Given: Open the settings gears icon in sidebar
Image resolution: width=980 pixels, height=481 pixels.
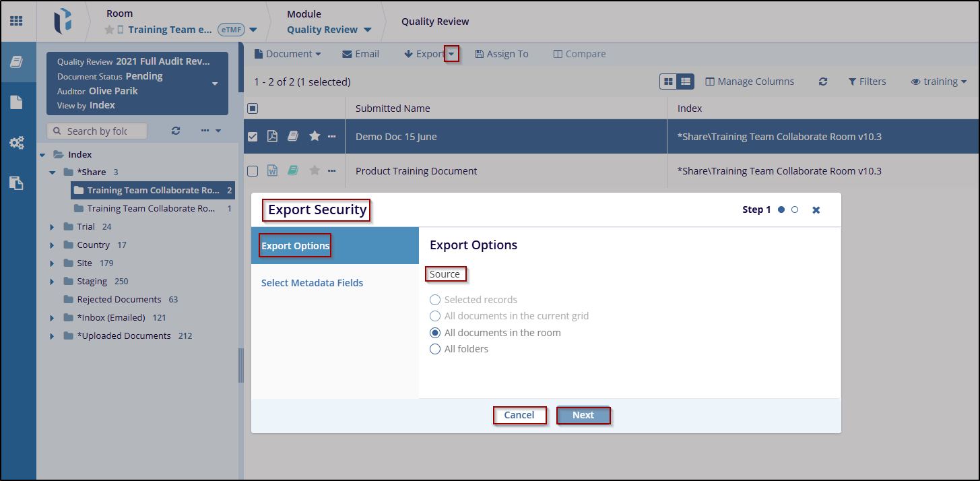Looking at the screenshot, I should [x=16, y=143].
